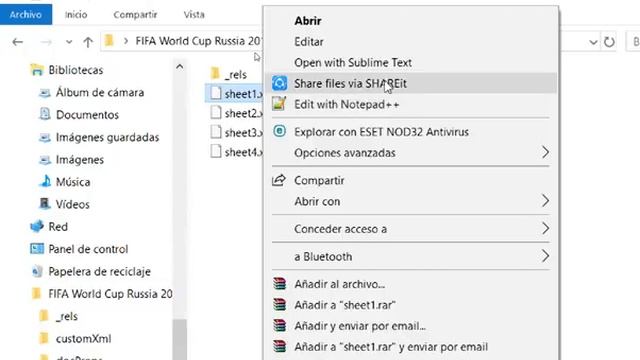Select customXml folder in navigation tree

tap(83, 338)
